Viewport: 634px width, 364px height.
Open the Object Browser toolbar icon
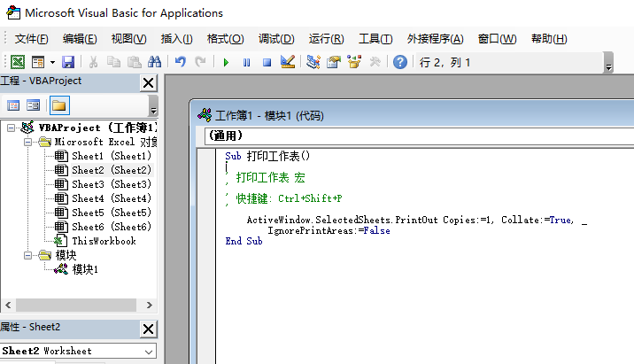click(x=354, y=62)
